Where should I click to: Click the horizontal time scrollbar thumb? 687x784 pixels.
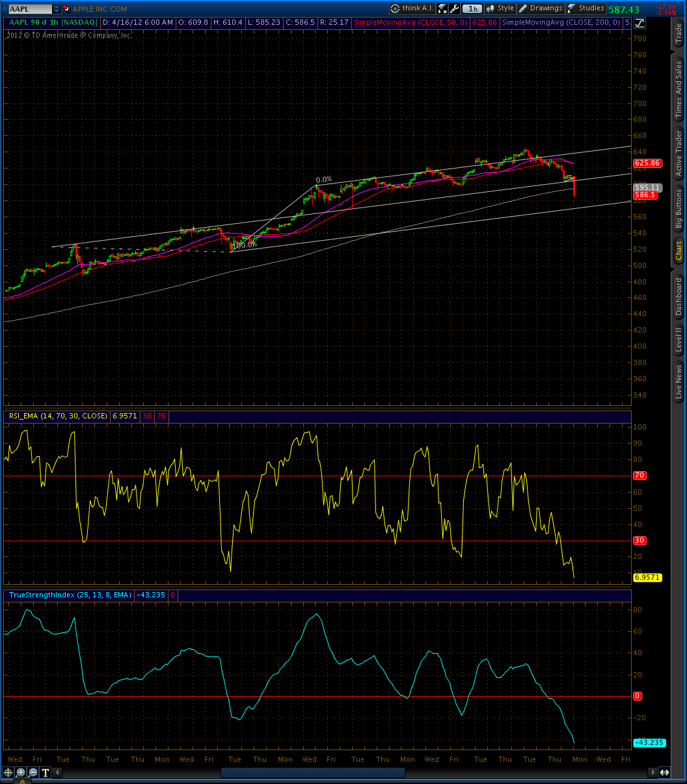pyautogui.click(x=313, y=772)
